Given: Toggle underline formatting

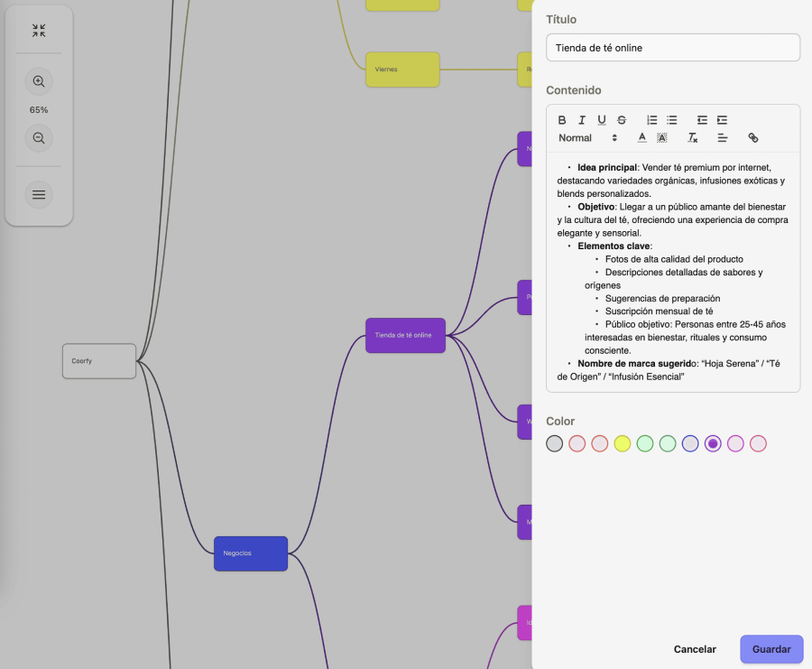Looking at the screenshot, I should tap(602, 120).
